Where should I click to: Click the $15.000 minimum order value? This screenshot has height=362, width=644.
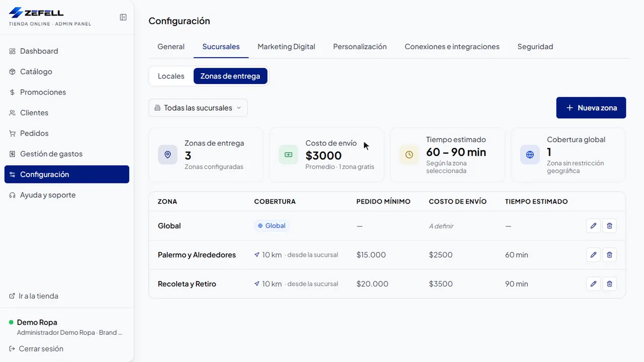(x=371, y=255)
